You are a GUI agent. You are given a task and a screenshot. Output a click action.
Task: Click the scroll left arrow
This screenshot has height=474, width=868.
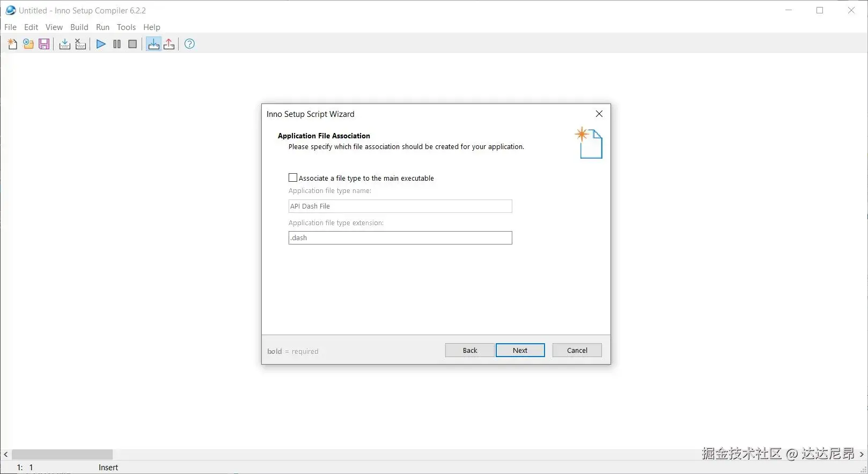pyautogui.click(x=5, y=454)
